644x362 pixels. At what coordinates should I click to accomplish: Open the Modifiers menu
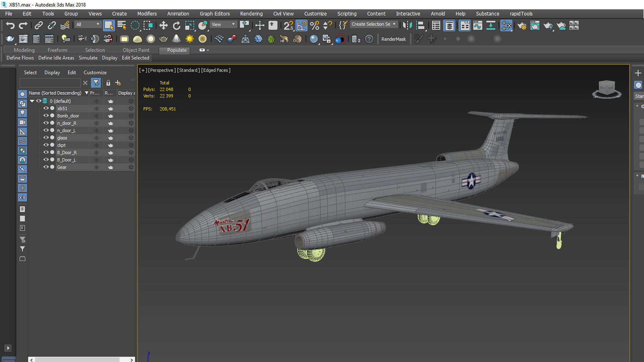click(147, 14)
